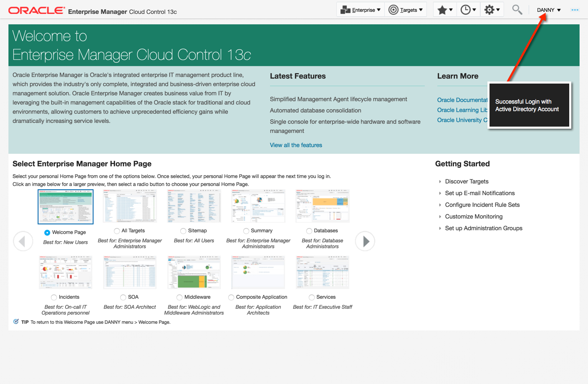The height and width of the screenshot is (384, 588).
Task: Click Best for: New Users caption
Action: [x=66, y=242]
